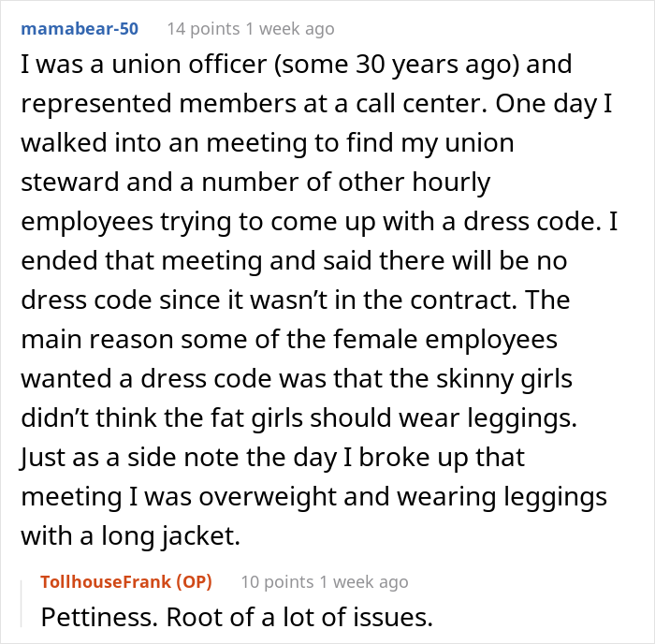The width and height of the screenshot is (655, 644).
Task: Click the line 'dress code since it wasn't in the contract'
Action: pyautogui.click(x=296, y=300)
